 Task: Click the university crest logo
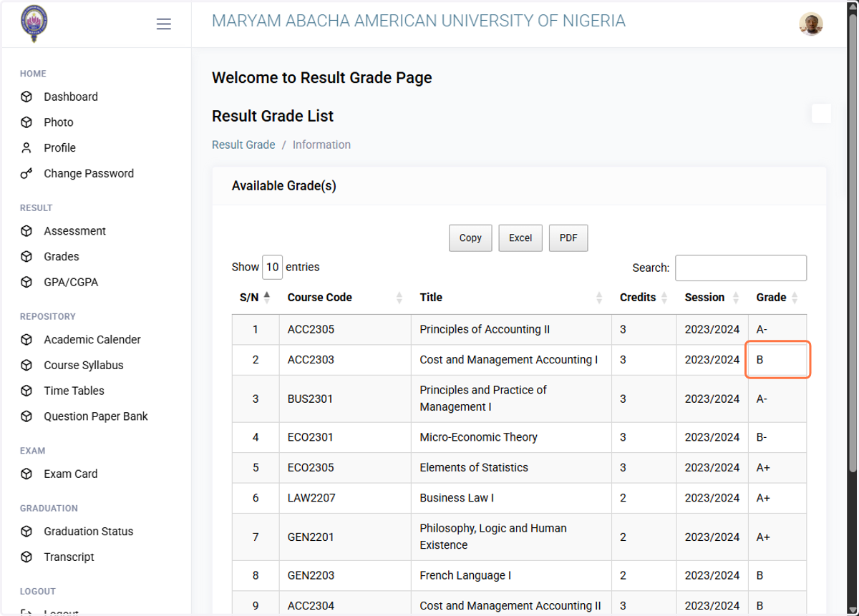pyautogui.click(x=34, y=24)
